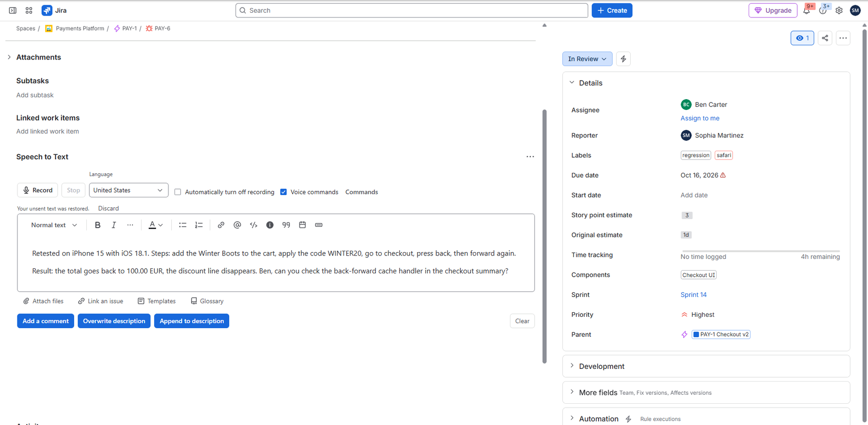Open Payments Platform breadcrumb

pyautogui.click(x=80, y=28)
